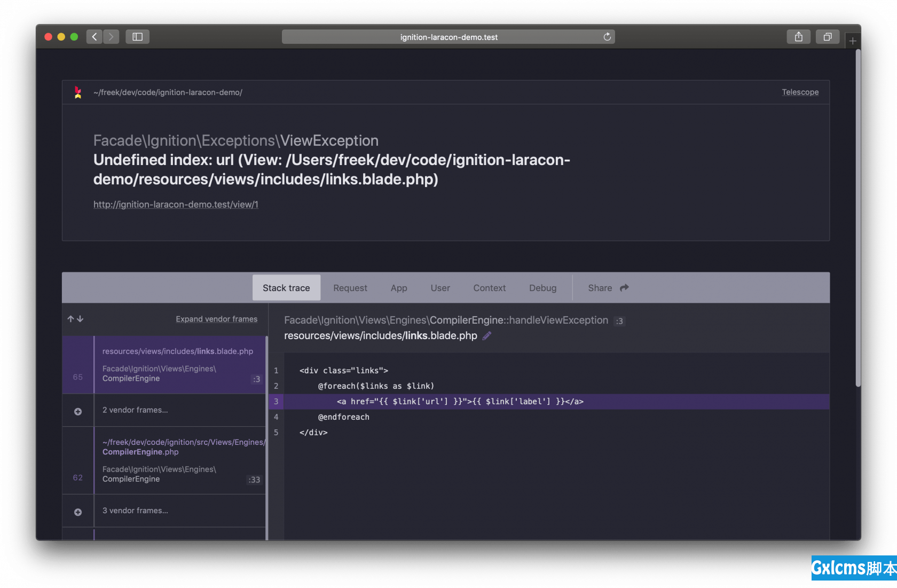Image resolution: width=897 pixels, height=588 pixels.
Task: Click the Safari address bar field
Action: (448, 37)
